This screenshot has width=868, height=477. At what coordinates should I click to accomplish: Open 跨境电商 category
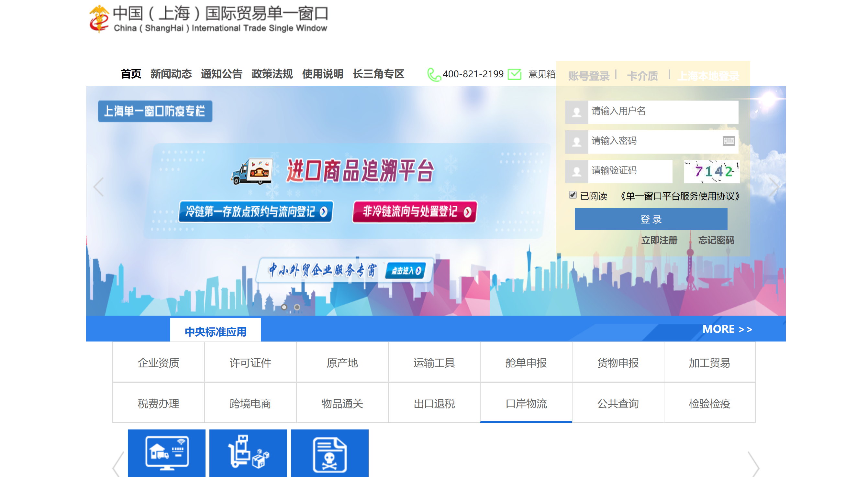tap(250, 403)
